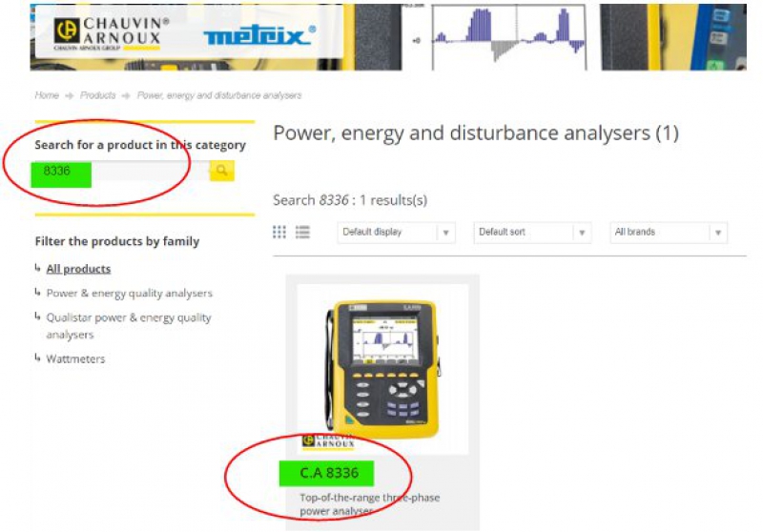Go to Home breadcrumb link
The image size is (763, 532).
point(47,95)
